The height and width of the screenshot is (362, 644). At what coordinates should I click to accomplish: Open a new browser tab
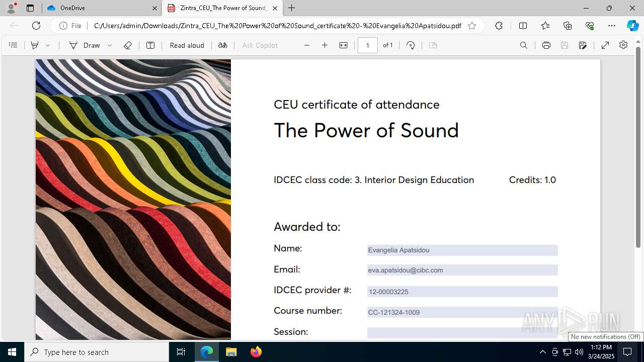tap(292, 8)
